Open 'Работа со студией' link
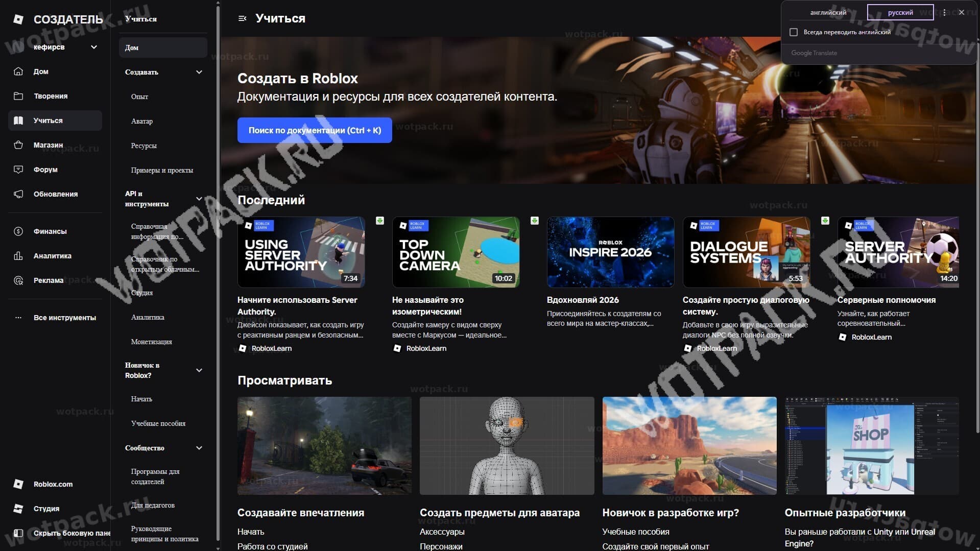Image resolution: width=980 pixels, height=551 pixels. point(273,546)
